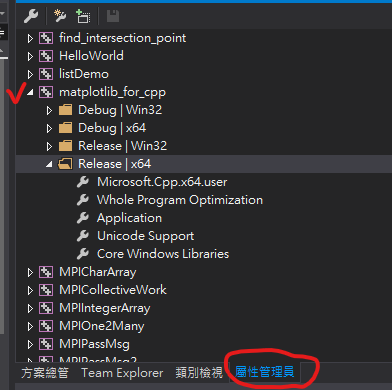The image size is (392, 390).
Task: Expand the MPIIntegerArray node
Action: tap(30, 309)
